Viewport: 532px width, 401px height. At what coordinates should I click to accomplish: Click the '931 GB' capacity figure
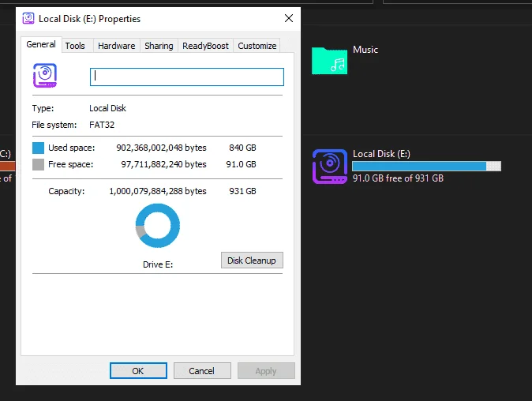pyautogui.click(x=242, y=191)
